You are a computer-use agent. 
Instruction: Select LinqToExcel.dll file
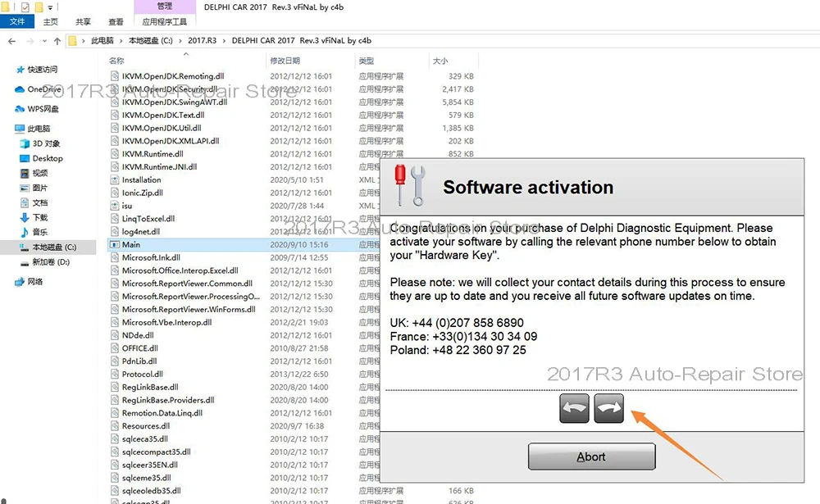tap(148, 219)
